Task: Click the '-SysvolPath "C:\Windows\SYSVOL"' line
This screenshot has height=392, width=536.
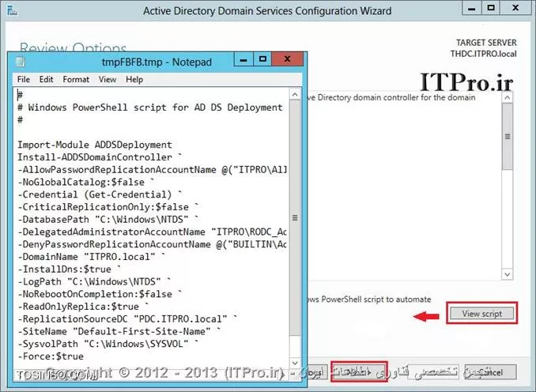Action: point(108,344)
